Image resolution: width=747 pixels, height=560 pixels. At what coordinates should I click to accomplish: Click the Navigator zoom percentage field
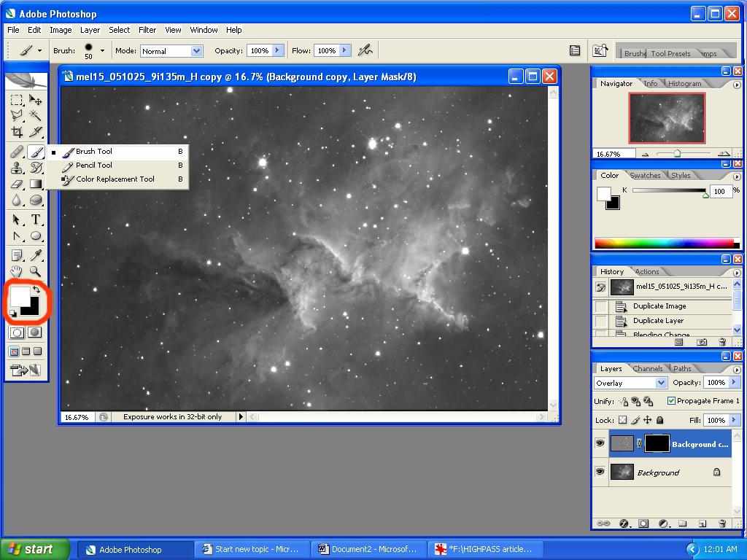pyautogui.click(x=614, y=154)
